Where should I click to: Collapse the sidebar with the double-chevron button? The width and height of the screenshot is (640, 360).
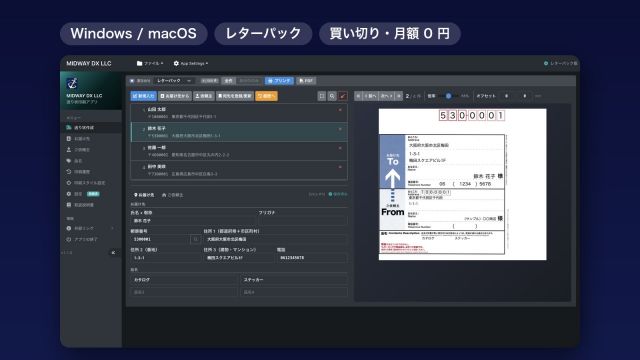click(113, 253)
